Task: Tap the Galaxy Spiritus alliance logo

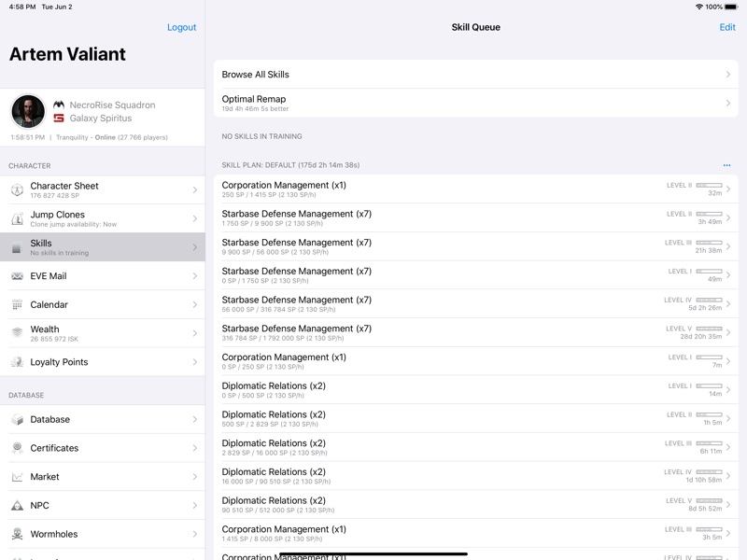Action: click(x=59, y=119)
